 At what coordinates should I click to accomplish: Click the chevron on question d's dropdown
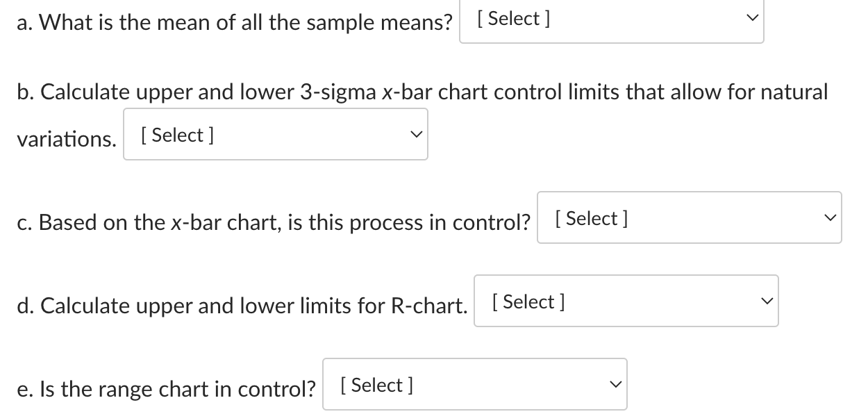tap(767, 301)
